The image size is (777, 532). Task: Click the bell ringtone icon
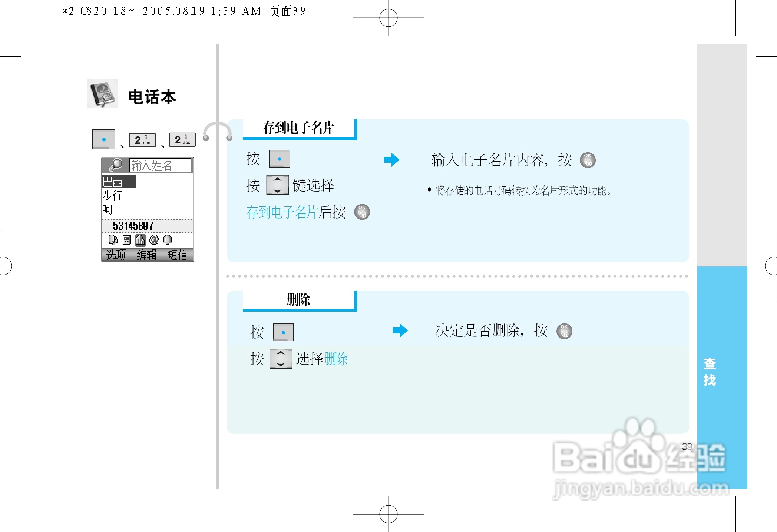(168, 240)
